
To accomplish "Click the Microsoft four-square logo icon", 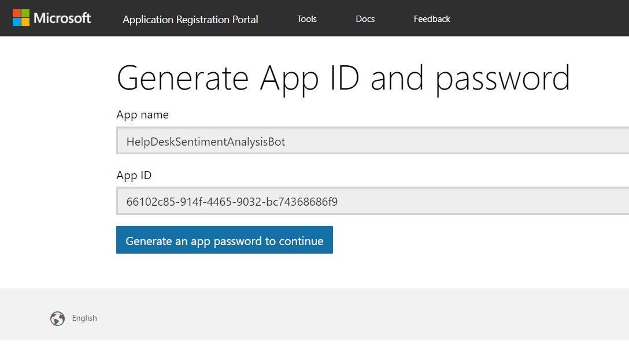I will (21, 18).
